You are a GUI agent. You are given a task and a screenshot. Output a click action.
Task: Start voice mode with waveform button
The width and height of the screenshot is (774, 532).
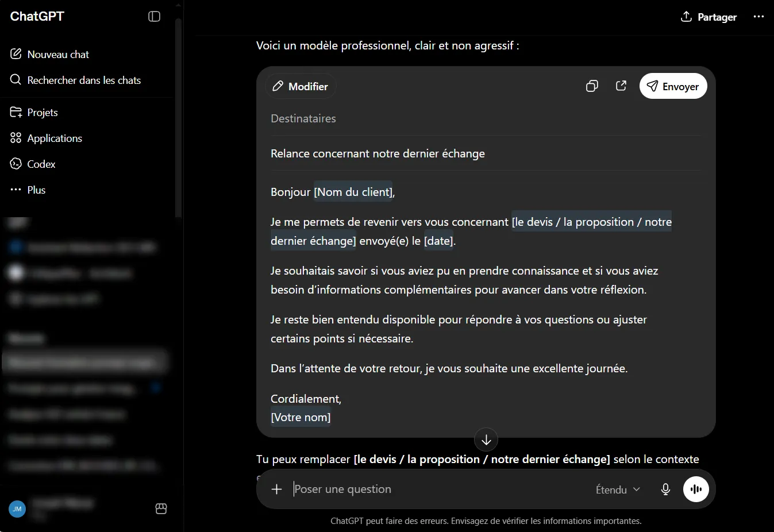click(696, 489)
